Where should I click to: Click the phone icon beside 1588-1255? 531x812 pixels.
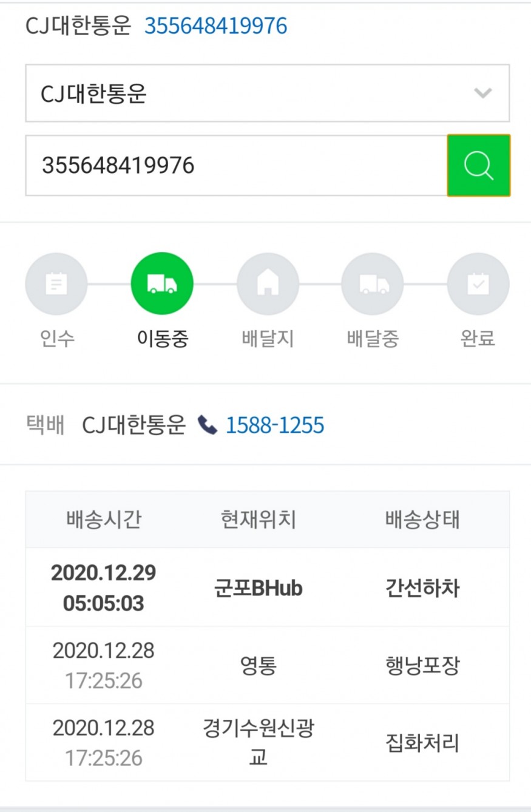click(x=208, y=425)
